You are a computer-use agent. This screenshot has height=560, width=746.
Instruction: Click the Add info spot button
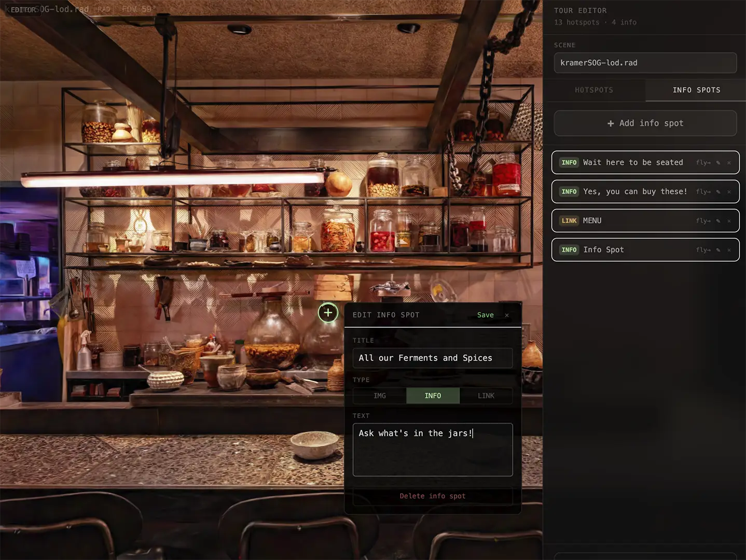(645, 123)
